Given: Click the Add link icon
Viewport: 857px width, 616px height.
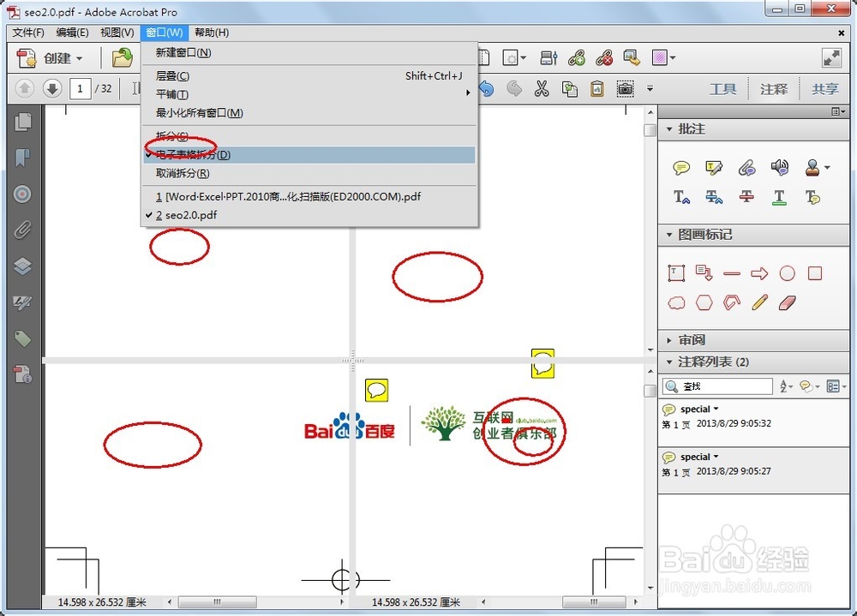Looking at the screenshot, I should point(577,58).
